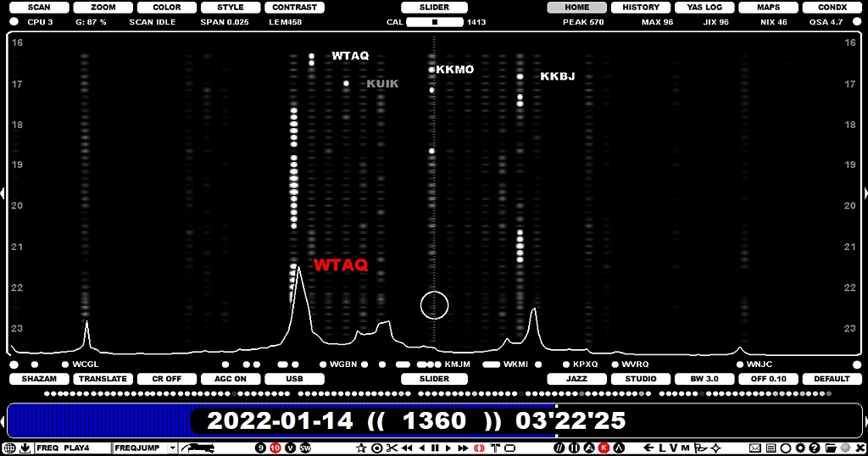Click the download arrow icon

[25, 448]
